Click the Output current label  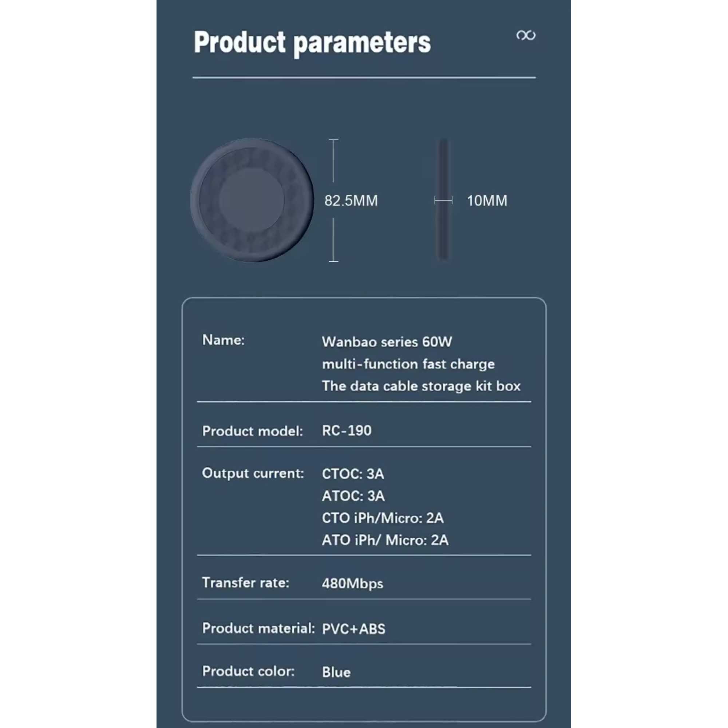click(253, 473)
